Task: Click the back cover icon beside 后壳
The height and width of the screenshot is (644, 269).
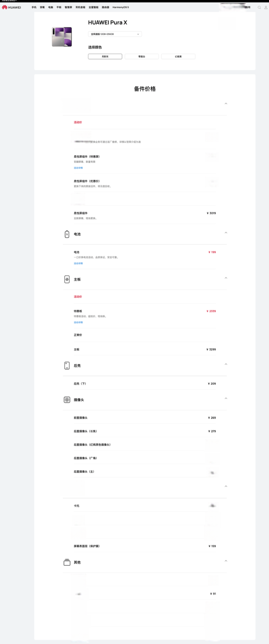Action: [67, 365]
